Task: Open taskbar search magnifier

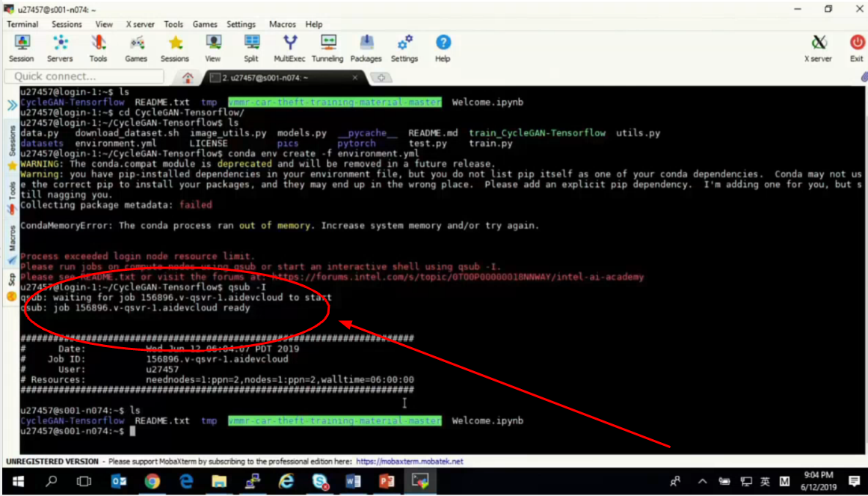Action: [x=52, y=481]
